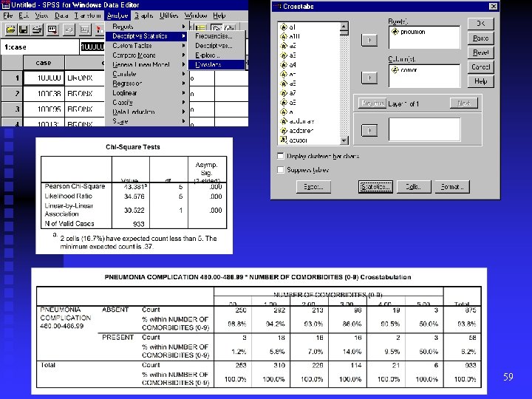532x399 pixels.
Task: Click the Crosstabs dialog title icon
Action: (x=278, y=6)
